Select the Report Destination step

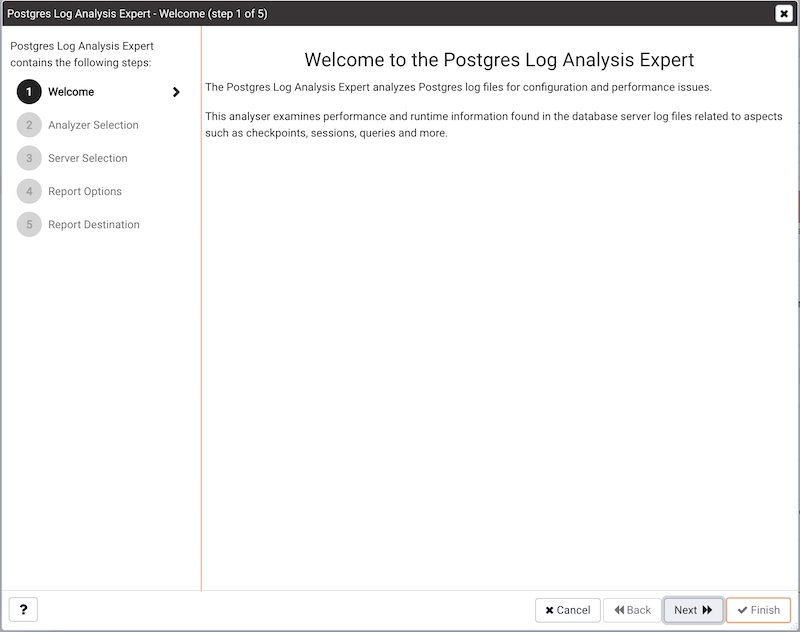[x=94, y=224]
